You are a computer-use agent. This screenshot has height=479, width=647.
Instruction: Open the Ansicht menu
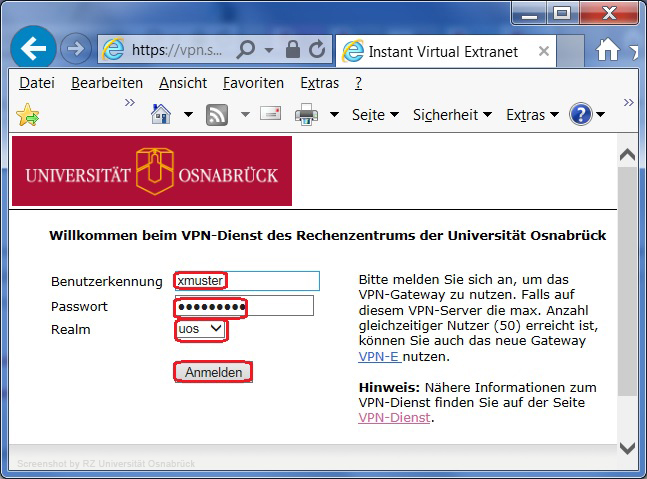click(183, 83)
